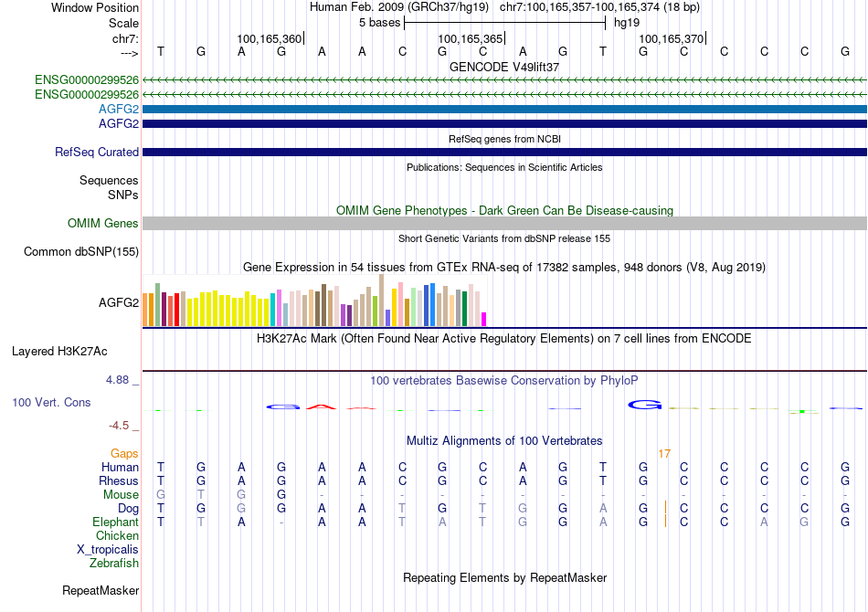This screenshot has width=868, height=612.
Task: Click the magenta last bar in GTEx chart
Action: 483,320
